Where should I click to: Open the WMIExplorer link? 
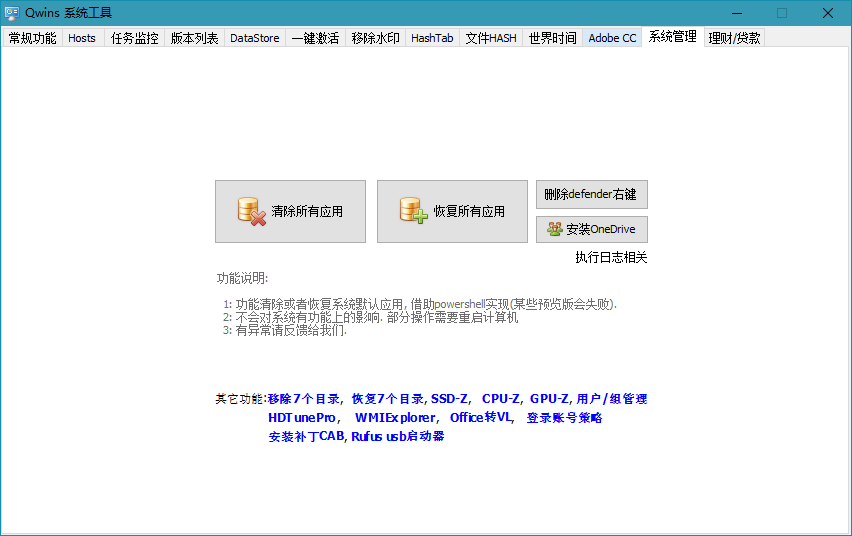coord(395,417)
